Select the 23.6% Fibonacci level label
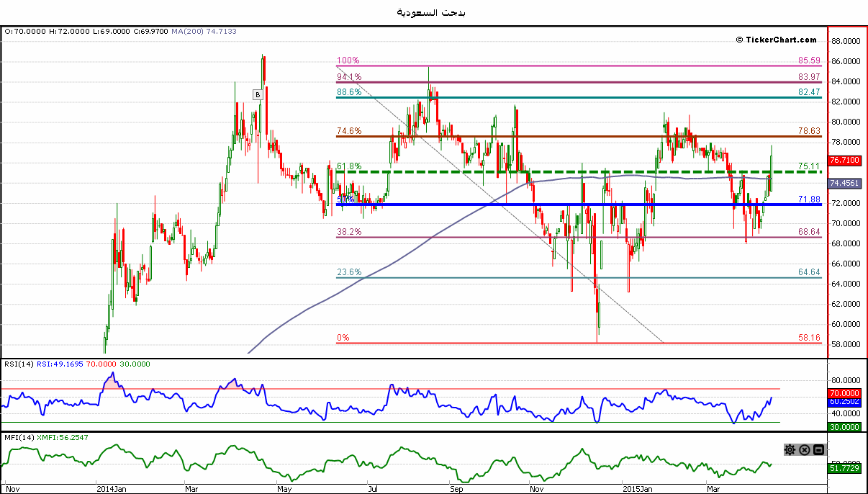868x494 pixels. click(x=349, y=272)
